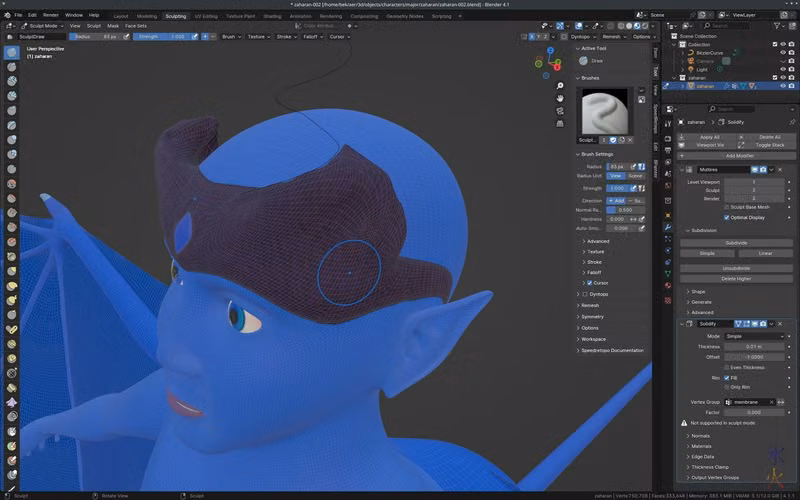Uncheck Rim Fill checkbox
Image resolution: width=800 pixels, height=500 pixels.
tap(727, 378)
